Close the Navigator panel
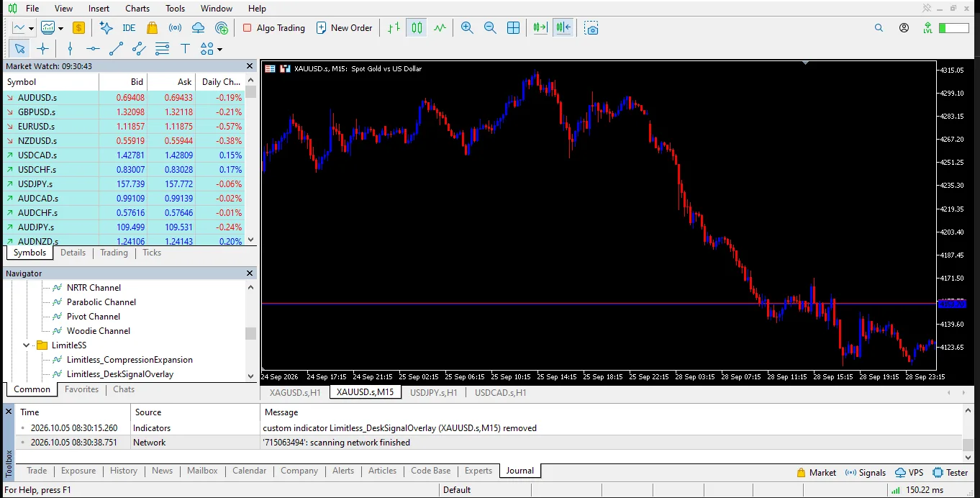The image size is (980, 498). point(250,273)
